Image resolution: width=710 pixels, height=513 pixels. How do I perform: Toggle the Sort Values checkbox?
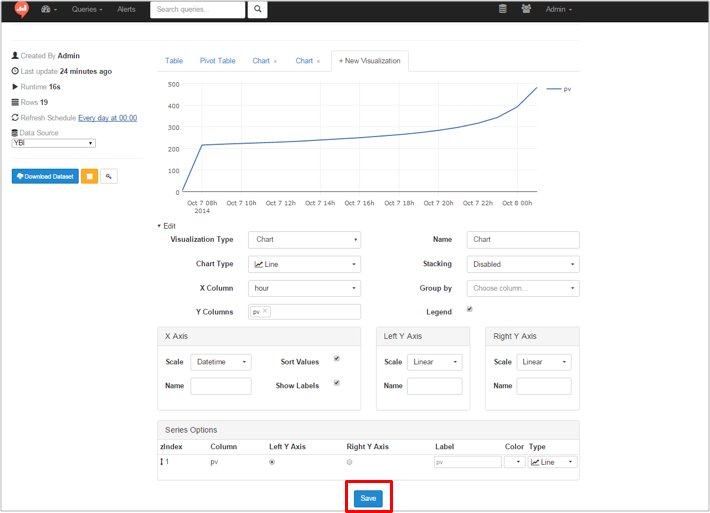tap(336, 359)
